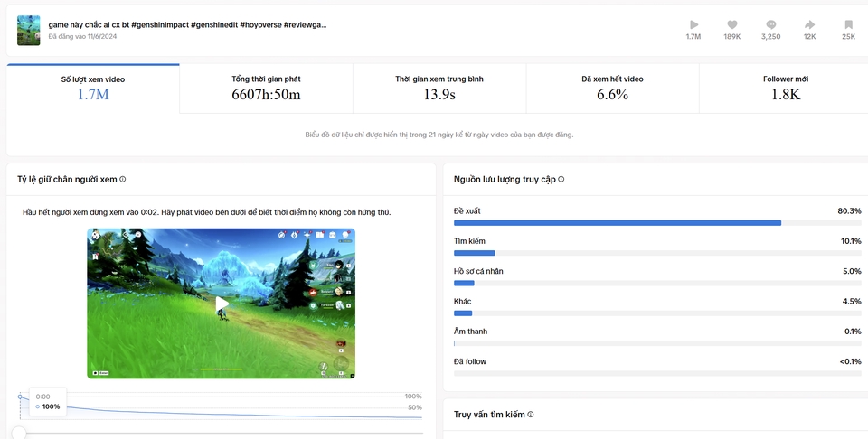Click the 189K likes count
The height and width of the screenshot is (439, 868).
[x=731, y=36]
